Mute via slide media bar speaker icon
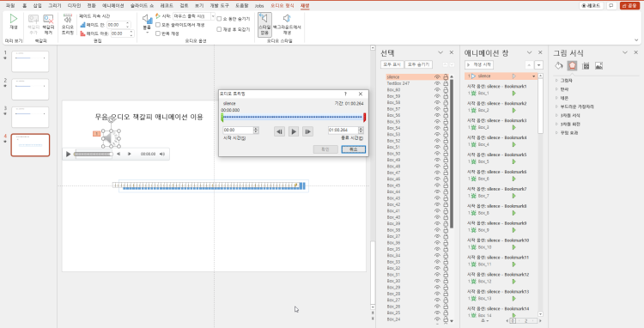Screen dimensions: 644x328 tap(162, 154)
